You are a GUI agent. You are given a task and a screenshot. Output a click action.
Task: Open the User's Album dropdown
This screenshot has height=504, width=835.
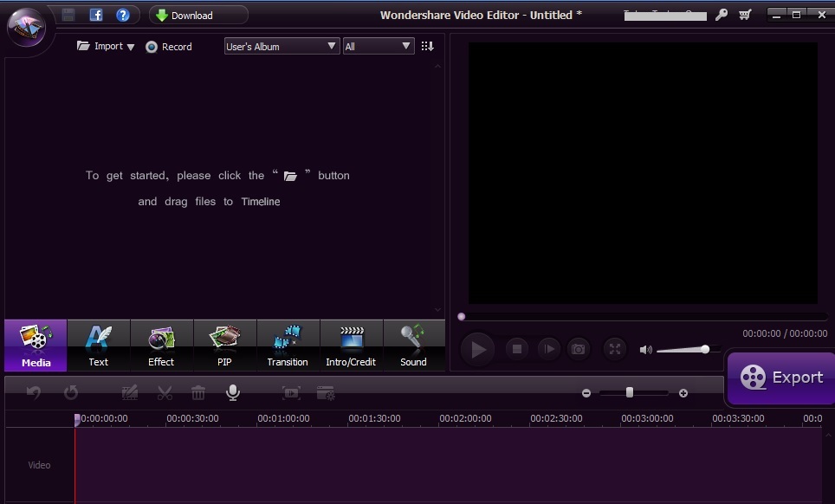(x=281, y=47)
